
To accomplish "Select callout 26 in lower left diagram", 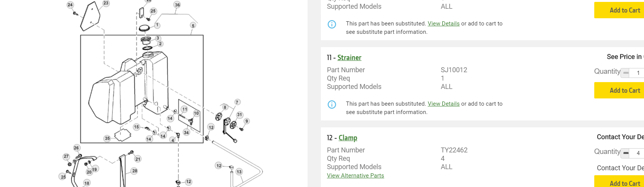I will 77,148.
